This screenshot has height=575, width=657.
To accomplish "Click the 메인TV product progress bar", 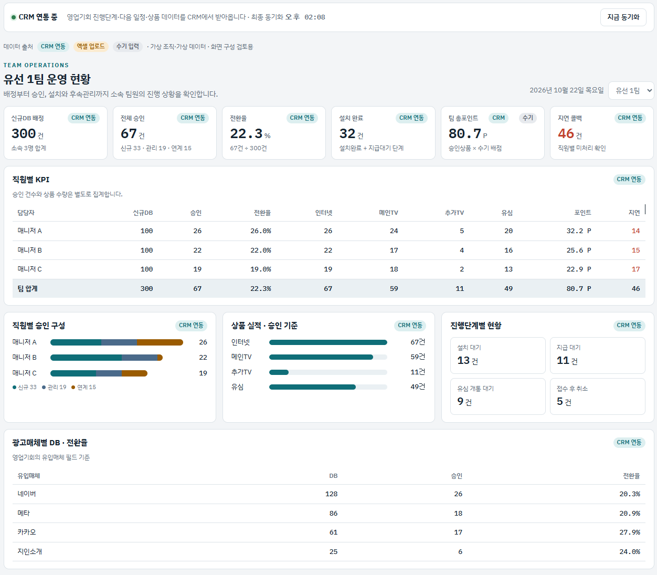I will coord(328,357).
